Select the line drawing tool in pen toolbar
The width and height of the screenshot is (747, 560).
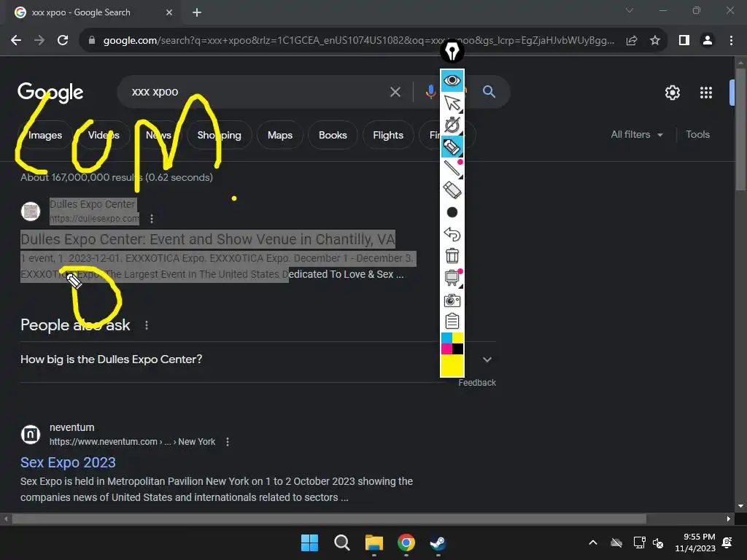(x=452, y=168)
